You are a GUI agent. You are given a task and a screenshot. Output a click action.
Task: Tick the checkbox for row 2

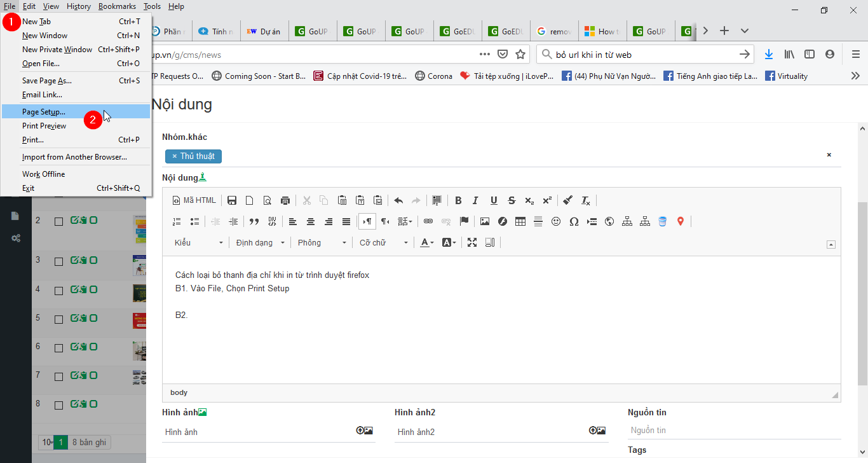58,221
